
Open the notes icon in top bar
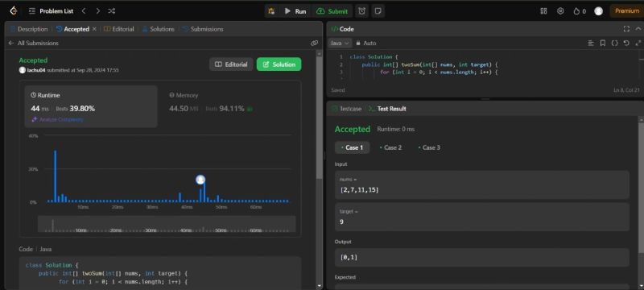[x=378, y=11]
